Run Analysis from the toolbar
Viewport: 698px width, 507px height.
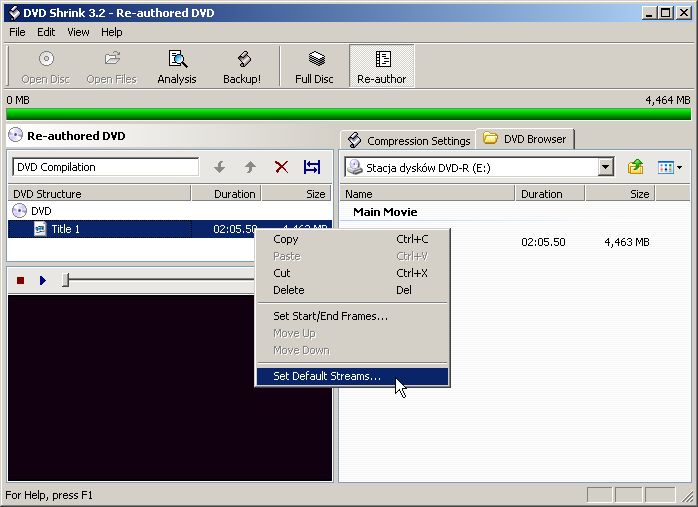(x=177, y=67)
